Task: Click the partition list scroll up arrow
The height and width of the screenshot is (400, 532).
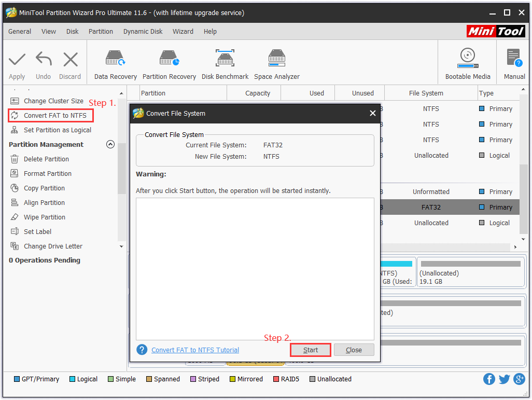Action: (523, 90)
